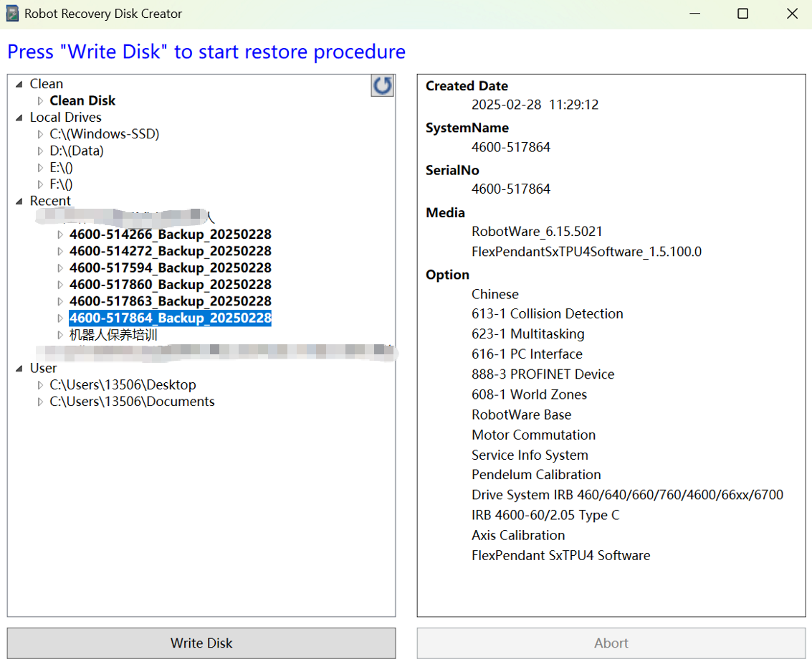
Task: Select the C:\(Windows-SSD) drive
Action: point(104,134)
